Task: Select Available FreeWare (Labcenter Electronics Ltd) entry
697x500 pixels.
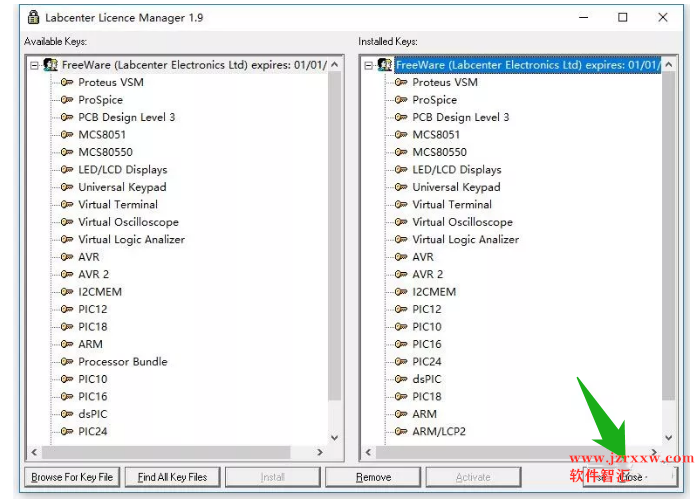Action: (195, 65)
